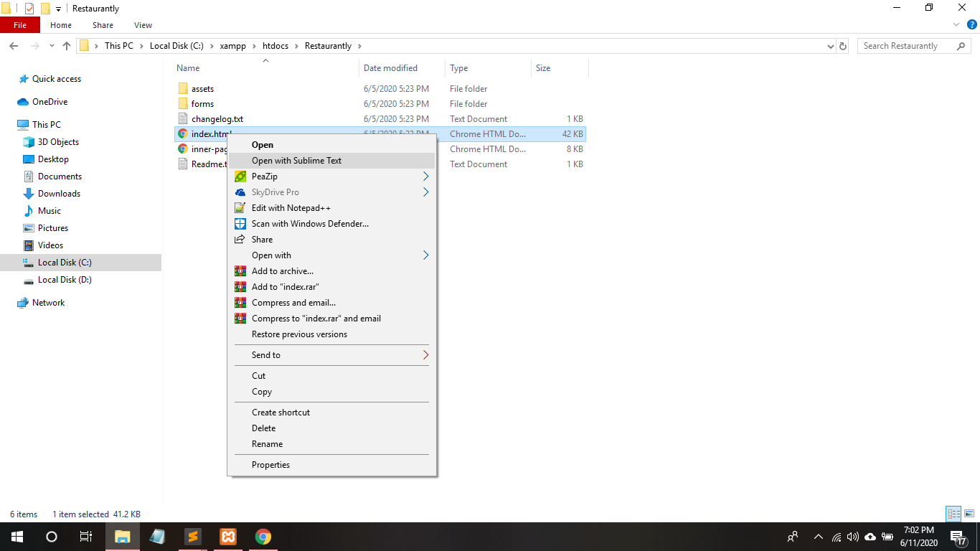Expand the PeaZip submenu arrow

(425, 176)
